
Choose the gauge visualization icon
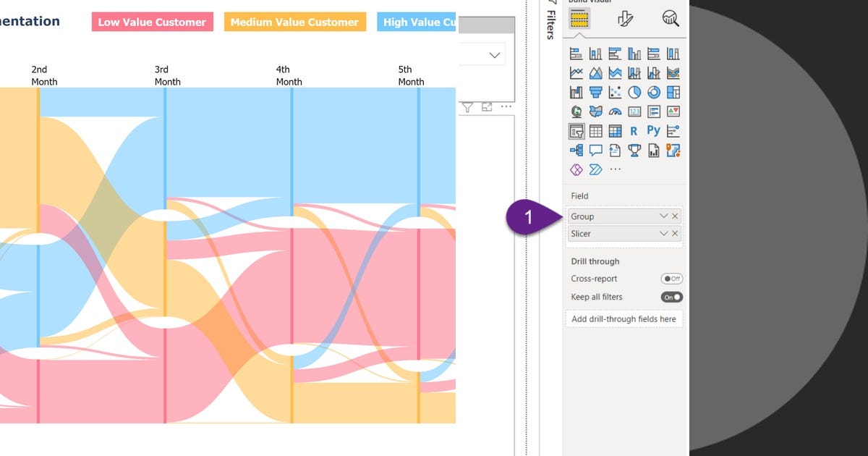pos(615,111)
